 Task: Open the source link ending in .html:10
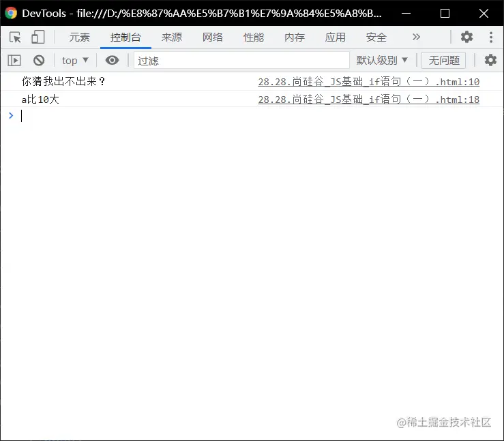[x=369, y=82]
